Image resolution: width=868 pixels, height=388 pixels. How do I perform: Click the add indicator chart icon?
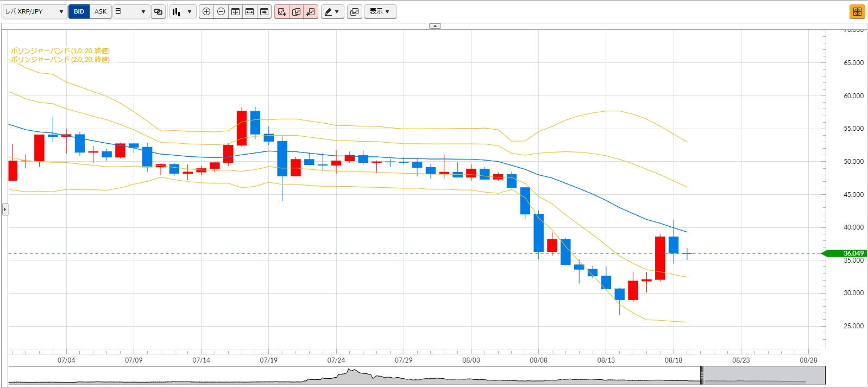[x=282, y=11]
